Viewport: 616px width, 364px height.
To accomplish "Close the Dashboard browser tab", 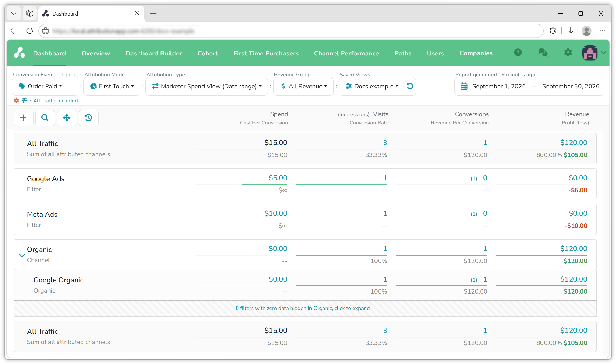I will [x=137, y=14].
